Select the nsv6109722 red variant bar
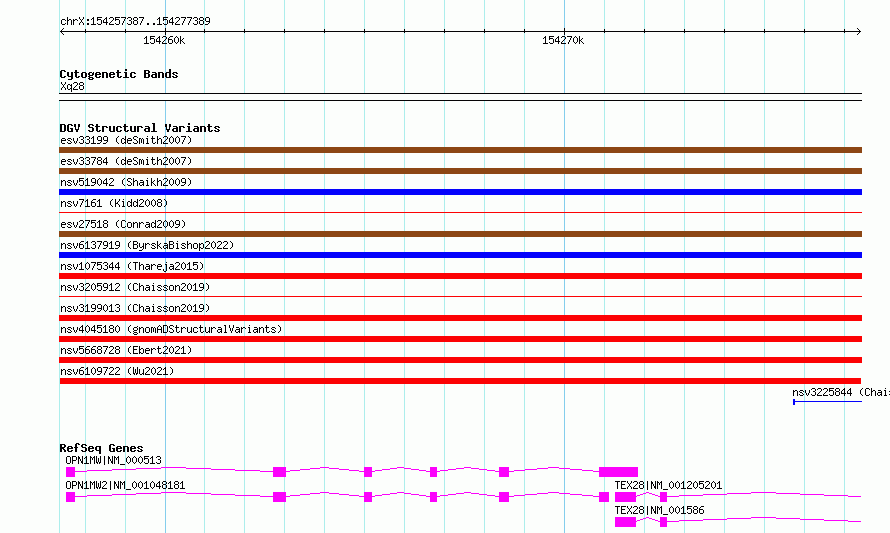Screen dimensions: 890x533 pos(460,381)
